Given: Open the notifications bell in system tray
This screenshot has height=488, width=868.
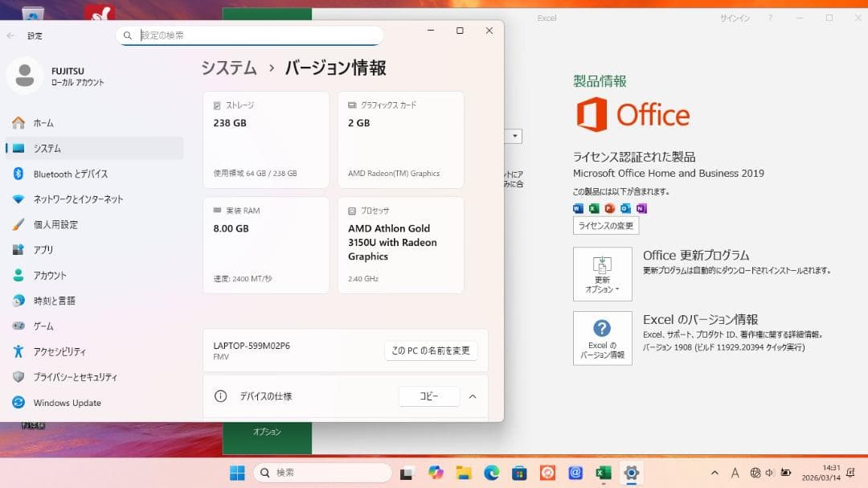Looking at the screenshot, I should point(851,473).
